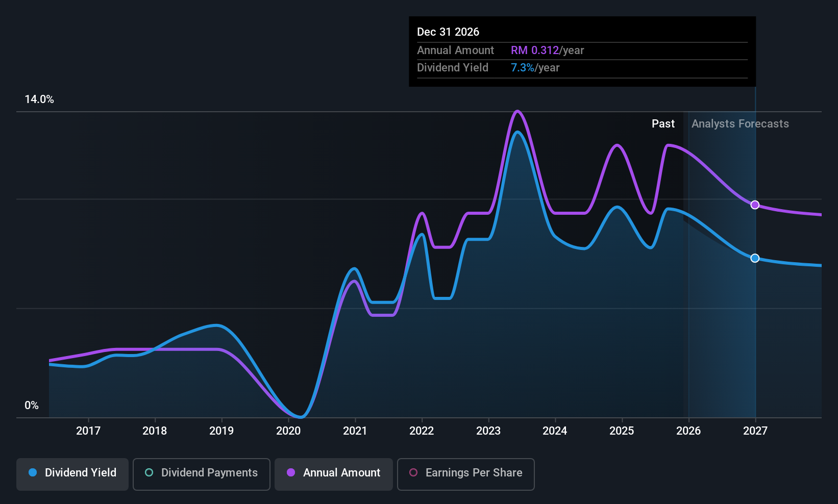
Task: Click the RM 0.312 tooltip value
Action: pos(535,51)
